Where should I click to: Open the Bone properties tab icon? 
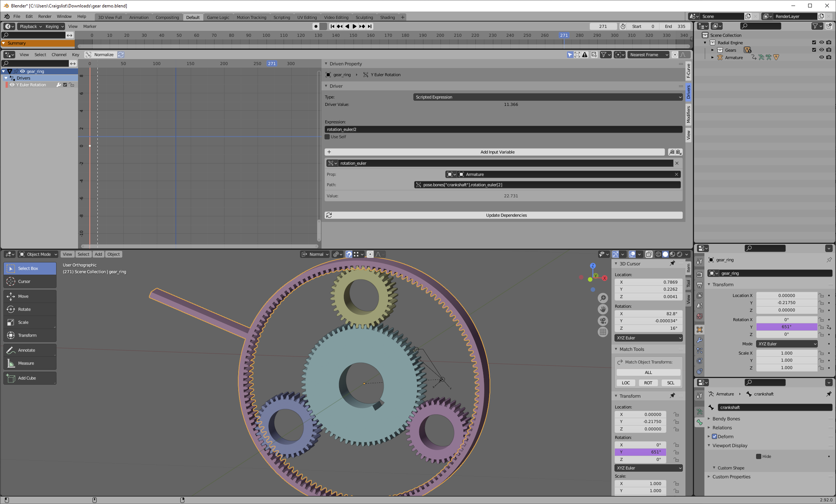[700, 422]
